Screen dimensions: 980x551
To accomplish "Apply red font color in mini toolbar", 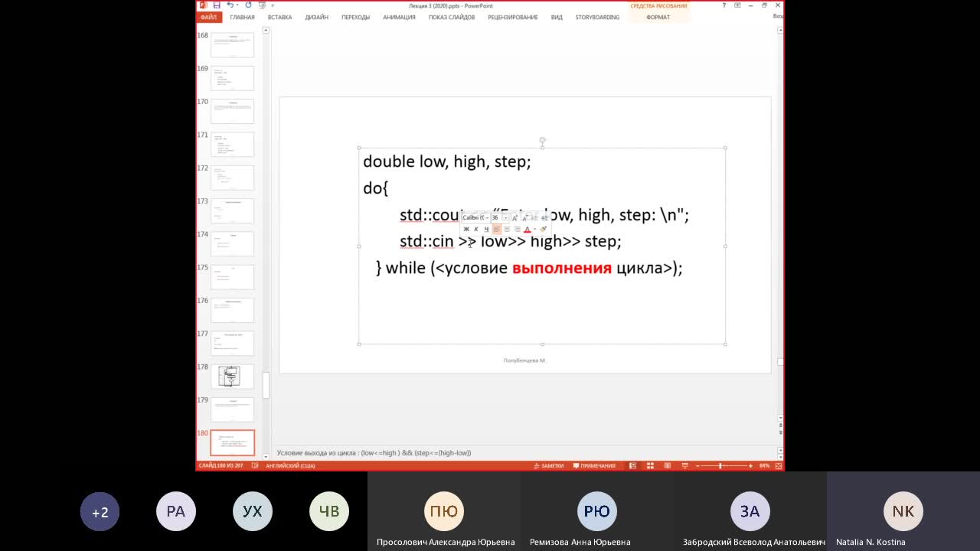I will click(x=527, y=229).
